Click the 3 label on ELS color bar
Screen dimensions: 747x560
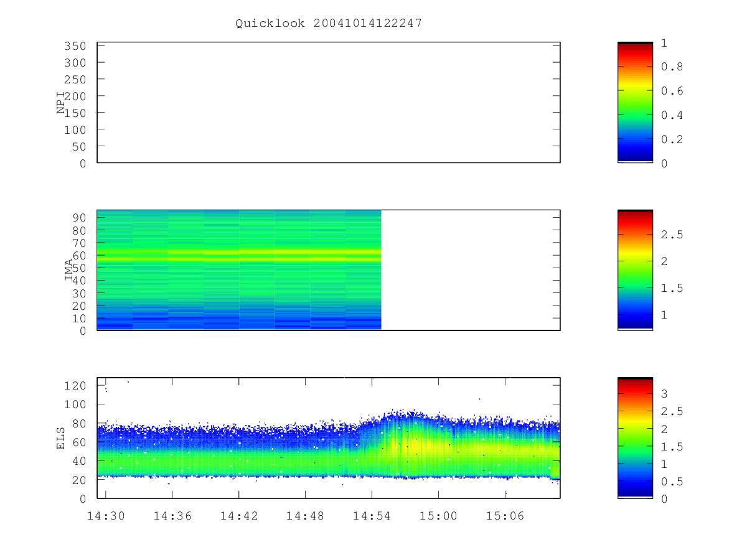click(664, 393)
